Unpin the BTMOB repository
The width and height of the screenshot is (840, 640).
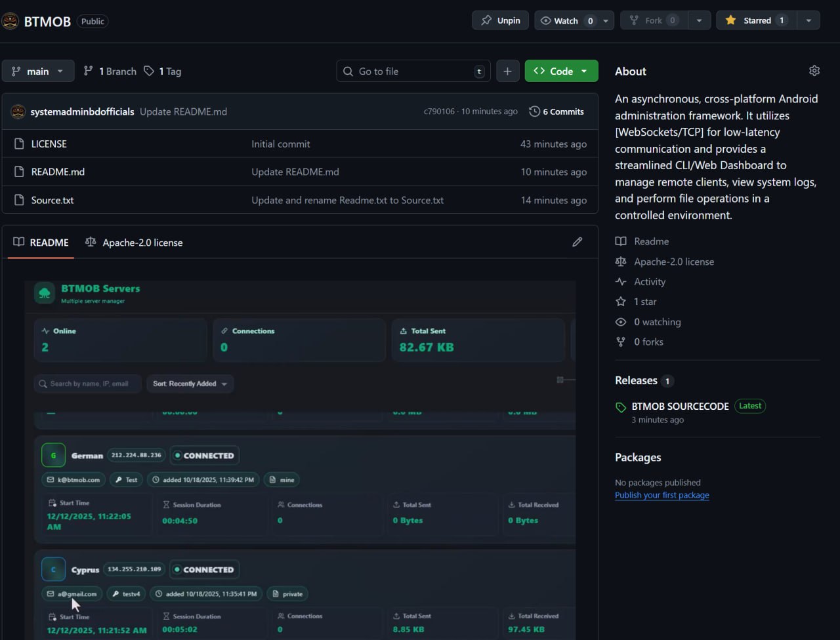click(x=500, y=20)
